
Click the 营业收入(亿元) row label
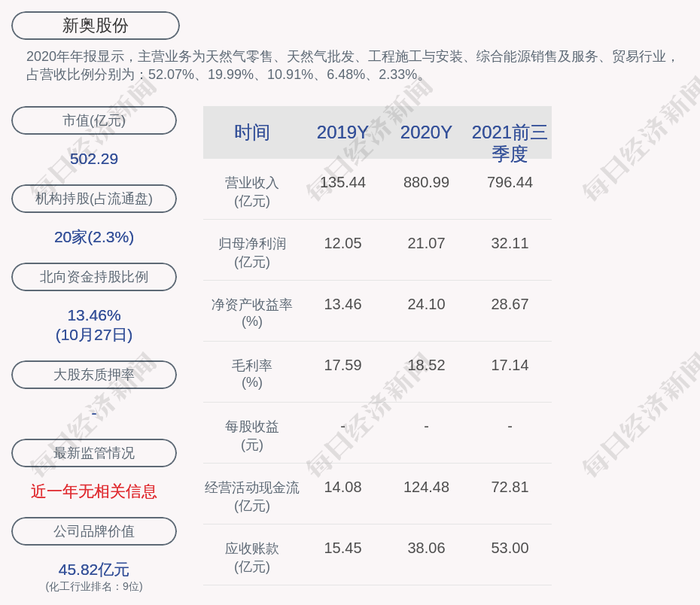[252, 192]
